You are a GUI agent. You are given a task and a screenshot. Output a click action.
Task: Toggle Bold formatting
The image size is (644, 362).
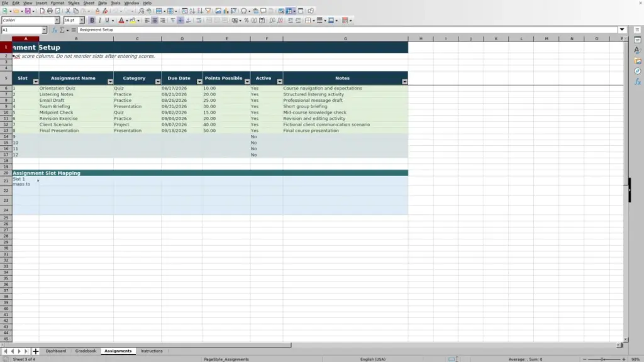click(92, 20)
